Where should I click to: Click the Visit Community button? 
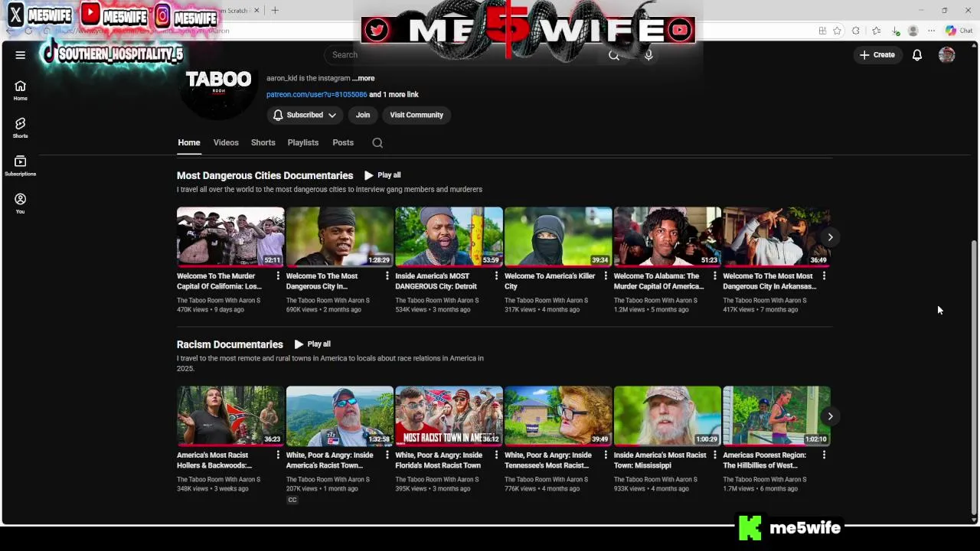coord(416,115)
